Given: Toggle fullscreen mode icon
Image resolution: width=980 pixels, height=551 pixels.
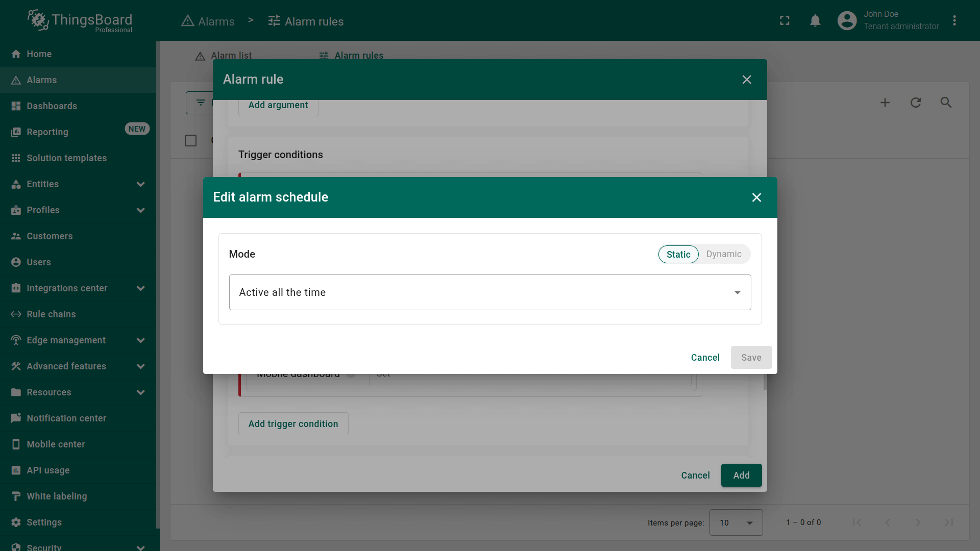Looking at the screenshot, I should pyautogui.click(x=785, y=21).
